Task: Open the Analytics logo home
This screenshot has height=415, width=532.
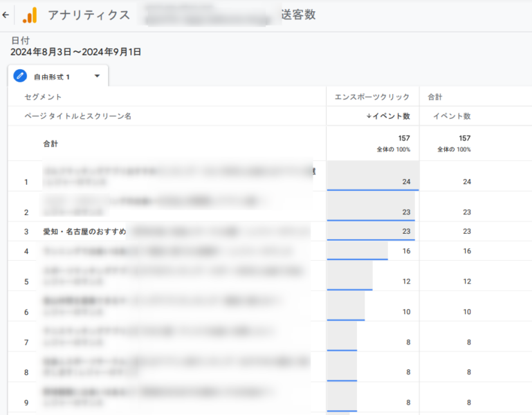Action: [x=30, y=15]
